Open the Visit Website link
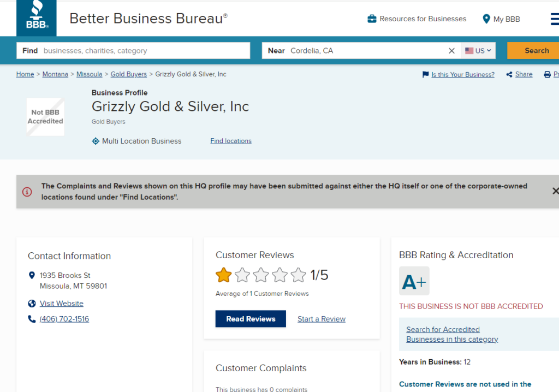 coord(62,304)
